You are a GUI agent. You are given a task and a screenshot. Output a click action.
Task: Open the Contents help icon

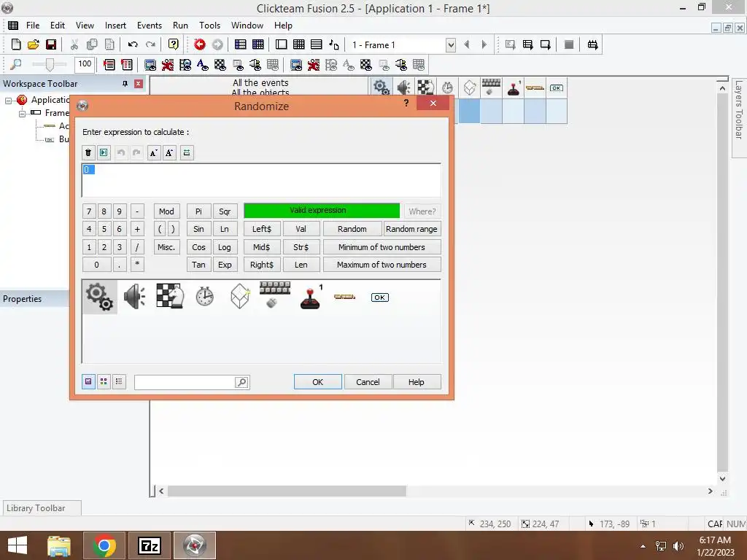point(174,44)
